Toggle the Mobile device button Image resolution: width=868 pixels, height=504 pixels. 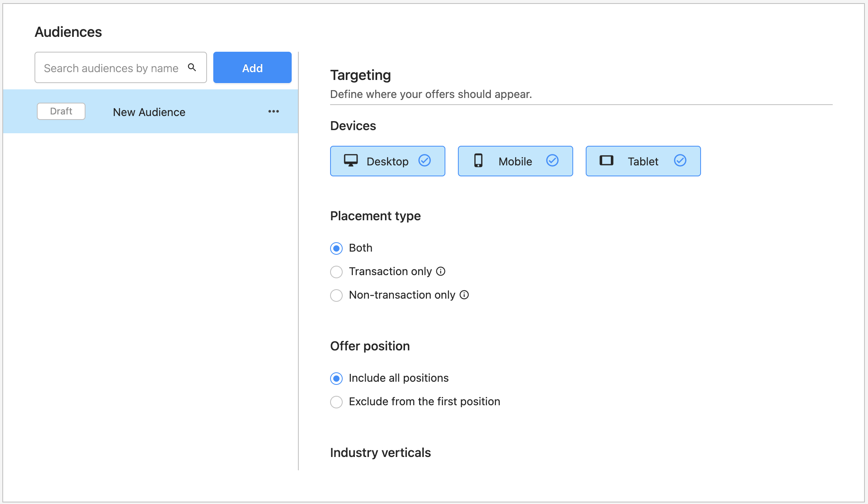pos(516,161)
